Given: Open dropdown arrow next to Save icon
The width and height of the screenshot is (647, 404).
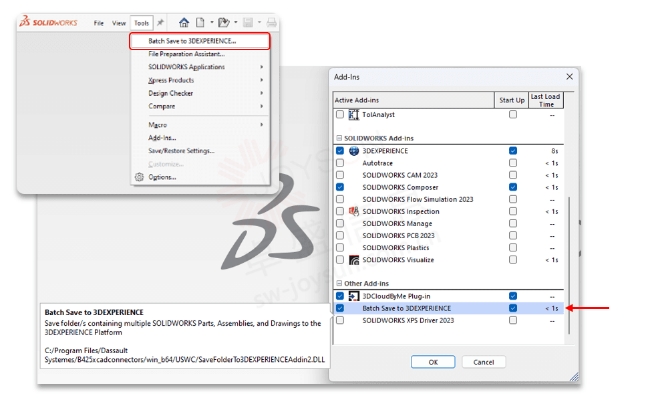Looking at the screenshot, I should pos(259,22).
